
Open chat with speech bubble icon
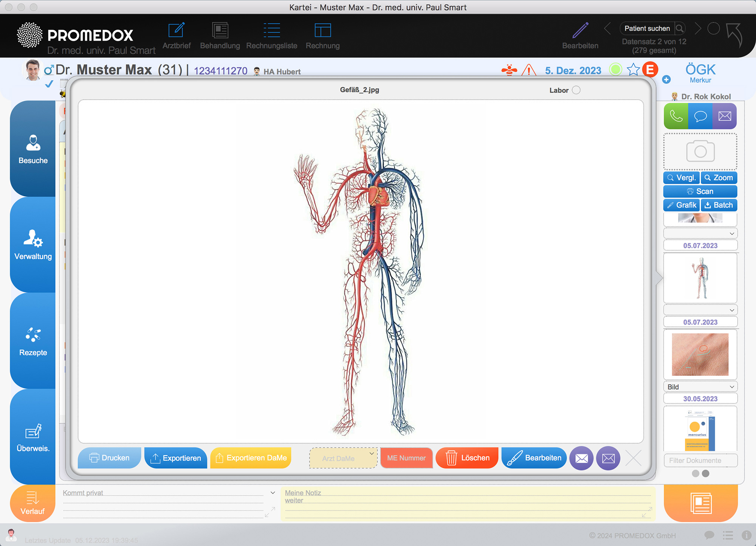click(700, 116)
